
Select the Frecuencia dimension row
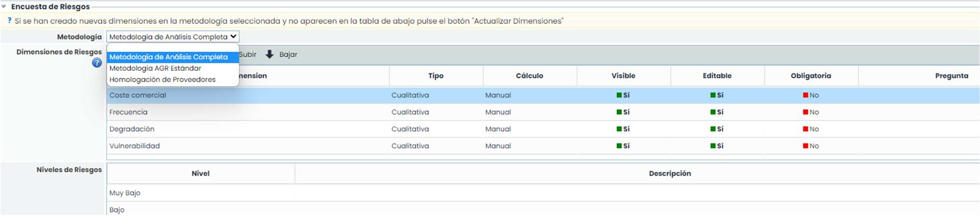(x=128, y=112)
